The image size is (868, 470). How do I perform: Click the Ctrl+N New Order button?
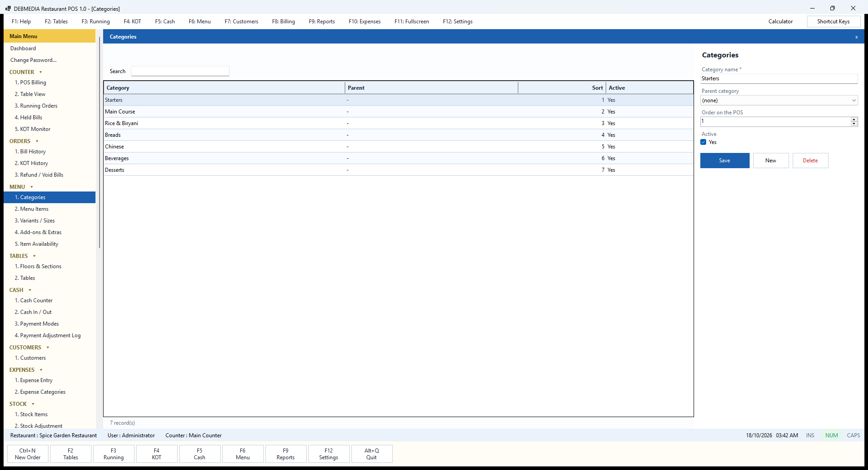pos(28,454)
